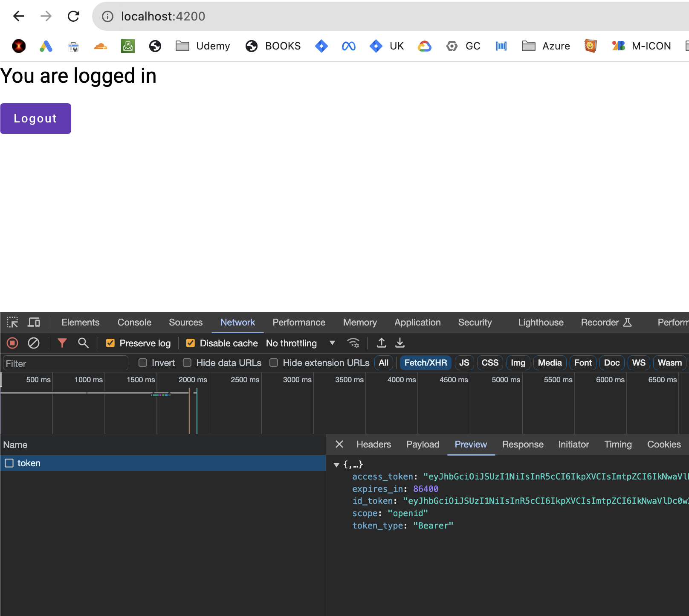Click the import HAR upload icon
Screen dimensions: 689x616
point(382,343)
